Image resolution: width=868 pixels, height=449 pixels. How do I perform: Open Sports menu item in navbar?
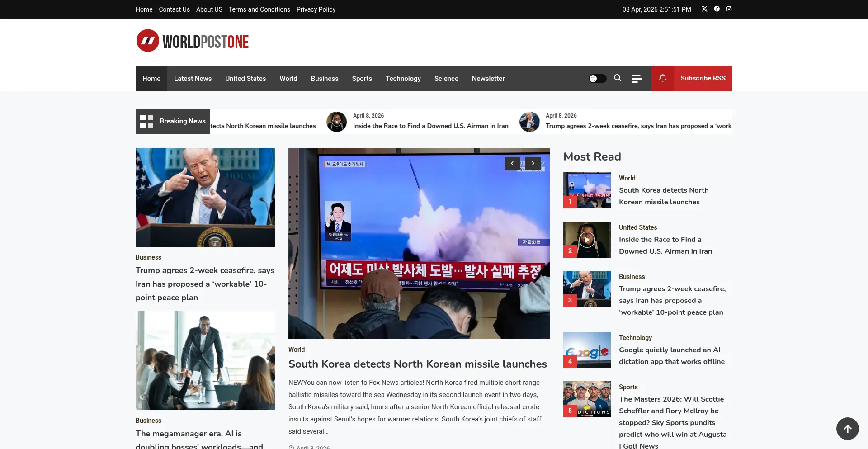(362, 79)
